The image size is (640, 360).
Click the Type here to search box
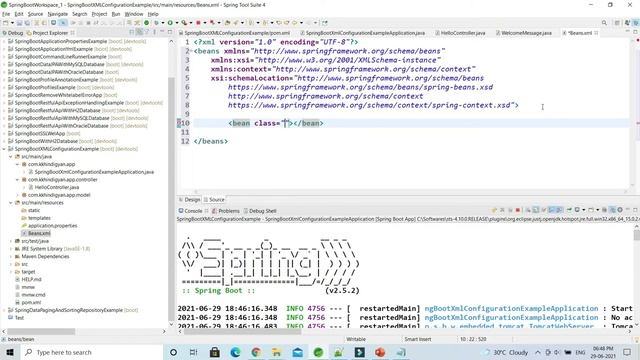[92, 352]
